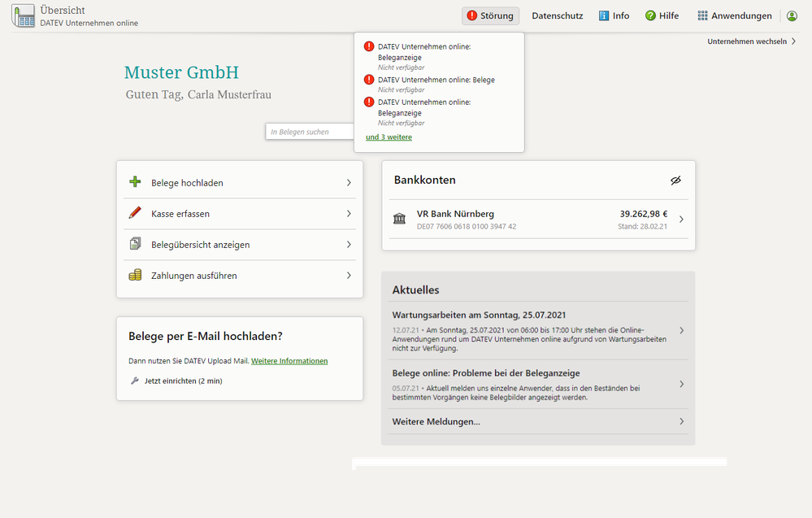Image resolution: width=812 pixels, height=518 pixels.
Task: Click the 'DATEV Unternehmen online: Belege' status entry
Action: click(x=436, y=80)
